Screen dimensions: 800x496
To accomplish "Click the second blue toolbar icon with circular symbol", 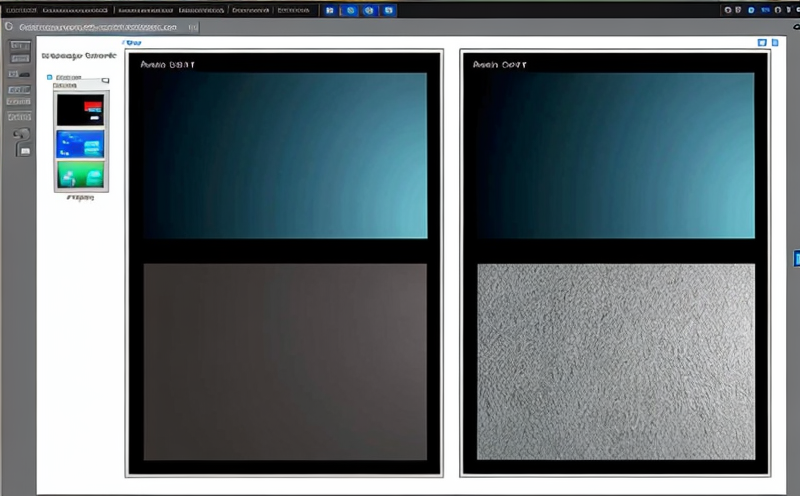I will point(350,10).
